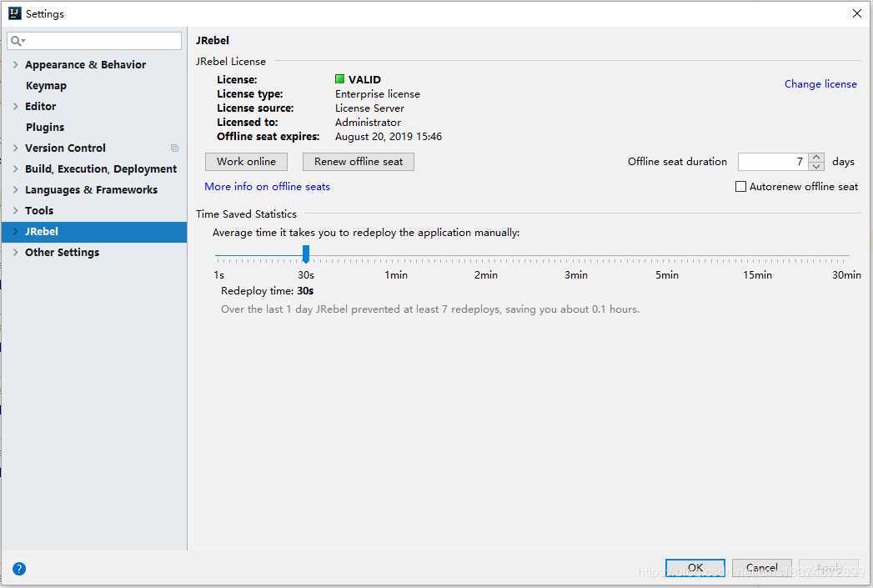Click the Work online button
The image size is (873, 588).
(x=246, y=162)
